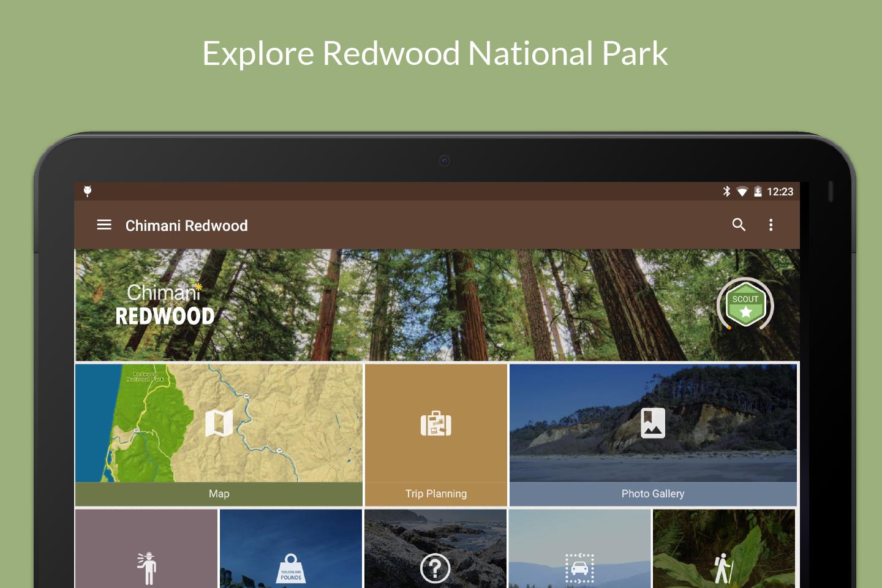Click the Trip Planning label
882x588 pixels.
(436, 494)
